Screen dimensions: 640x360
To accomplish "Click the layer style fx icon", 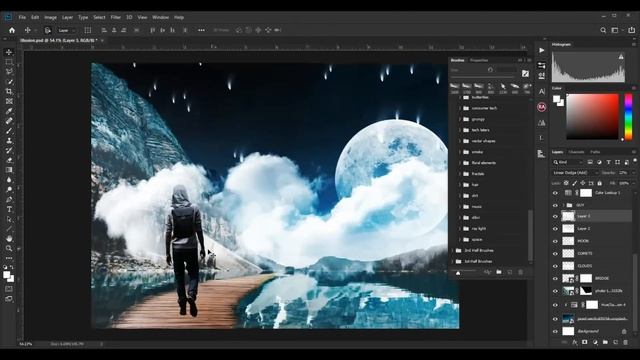I will coord(575,342).
